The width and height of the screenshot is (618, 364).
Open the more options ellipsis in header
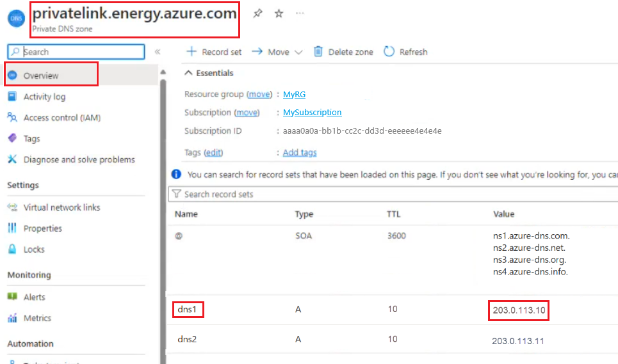[300, 13]
